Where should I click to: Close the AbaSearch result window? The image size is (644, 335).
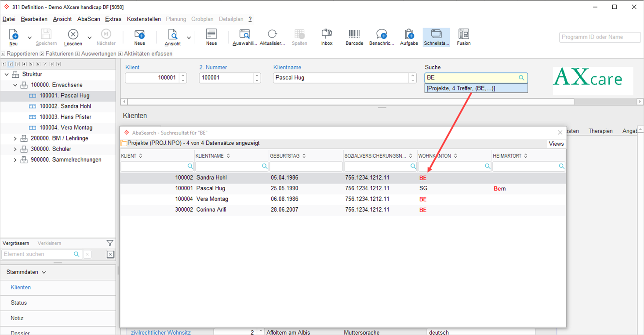560,133
